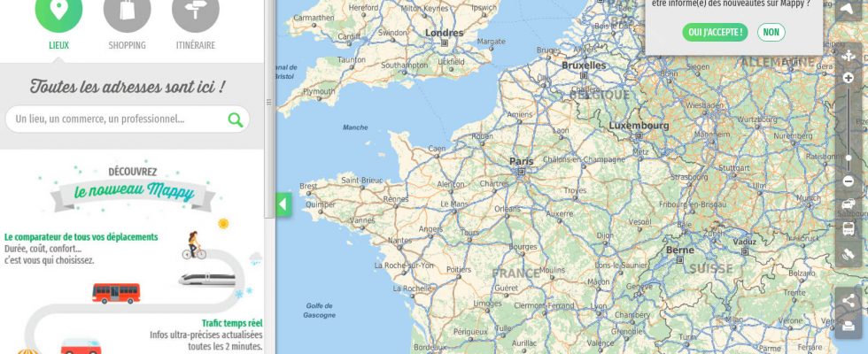
Task: Toggle the car traffic layer icon
Action: coord(849,204)
